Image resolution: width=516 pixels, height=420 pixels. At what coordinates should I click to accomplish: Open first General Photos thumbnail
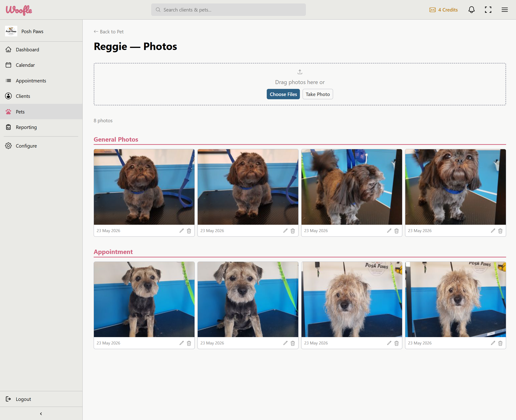[144, 187]
